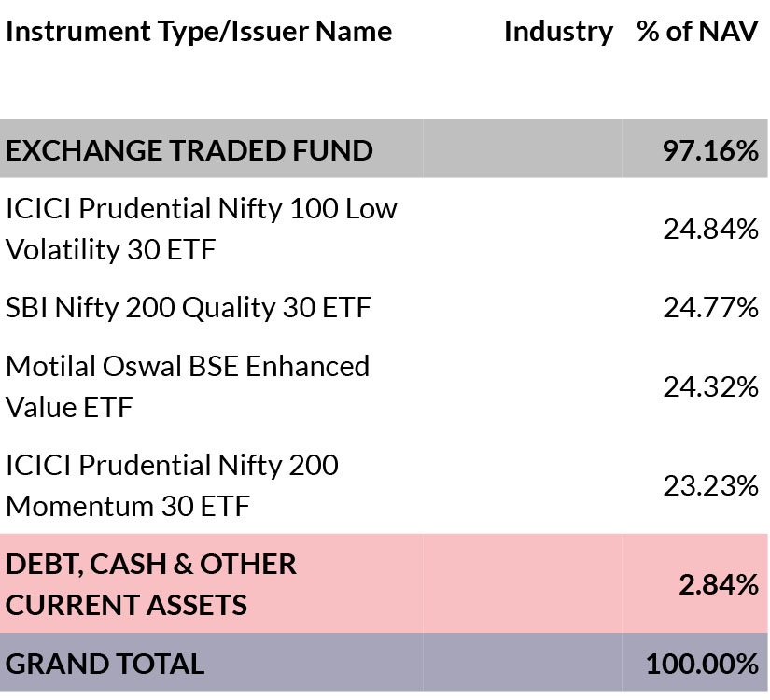This screenshot has width=770, height=700.
Task: Click the Instrument Type/Issuer Name column header
Action: (199, 33)
